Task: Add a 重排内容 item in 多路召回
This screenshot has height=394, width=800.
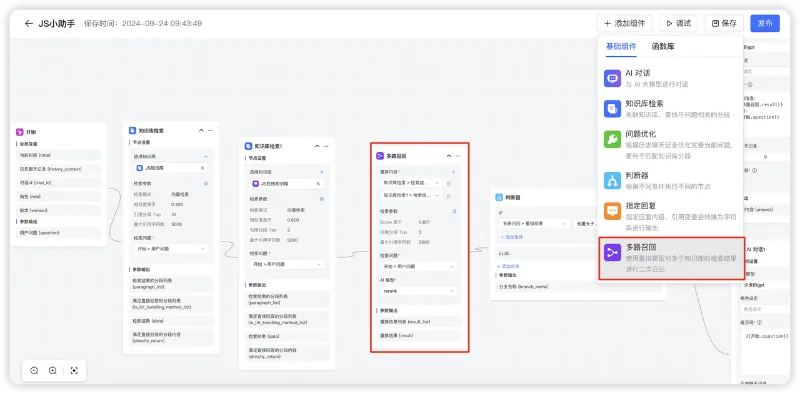Action: (454, 172)
